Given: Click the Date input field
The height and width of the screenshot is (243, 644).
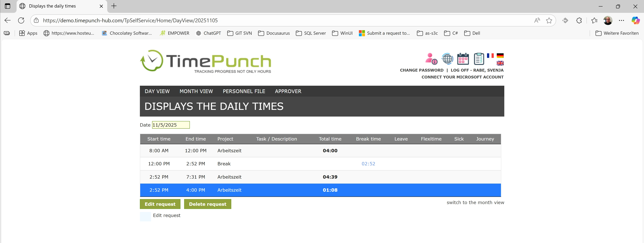Looking at the screenshot, I should coord(171,125).
